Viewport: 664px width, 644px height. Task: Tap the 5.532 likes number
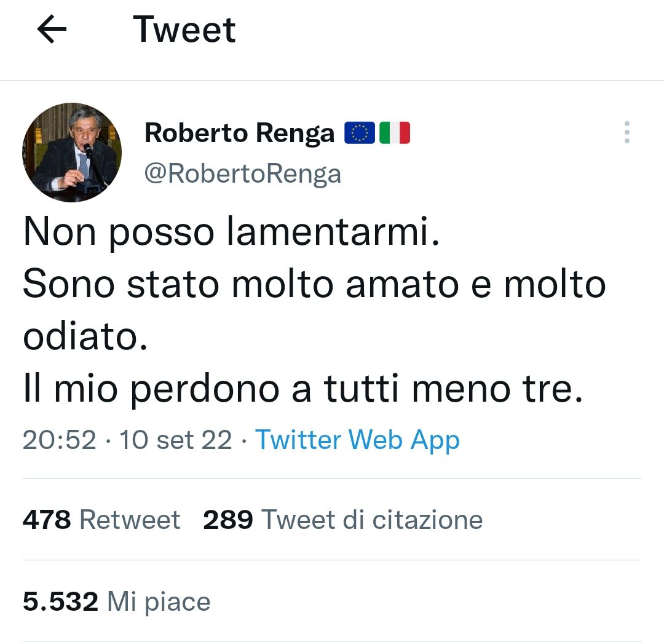tap(60, 602)
